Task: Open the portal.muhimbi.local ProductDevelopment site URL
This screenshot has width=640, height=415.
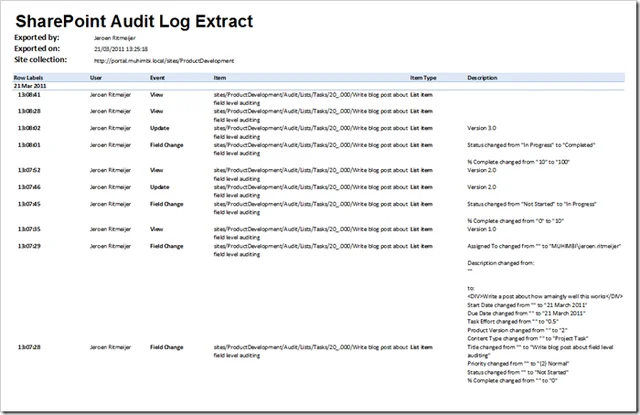Action: tap(164, 61)
